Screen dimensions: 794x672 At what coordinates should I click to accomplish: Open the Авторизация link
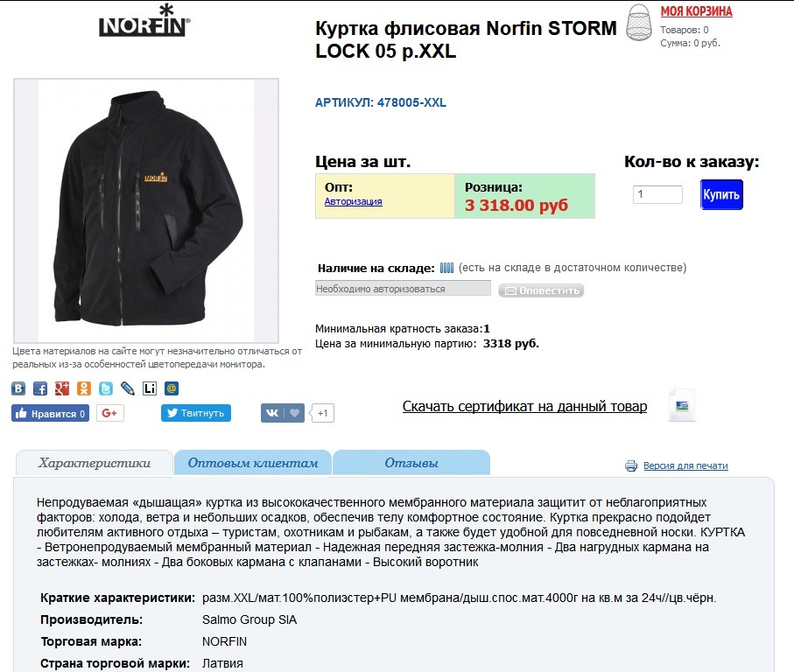click(353, 201)
